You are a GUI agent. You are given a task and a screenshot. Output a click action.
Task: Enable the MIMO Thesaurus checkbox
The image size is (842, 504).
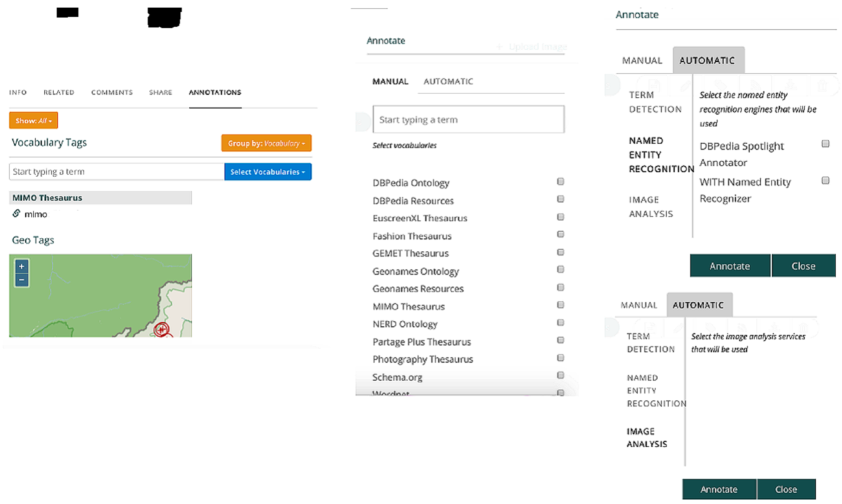coord(560,305)
